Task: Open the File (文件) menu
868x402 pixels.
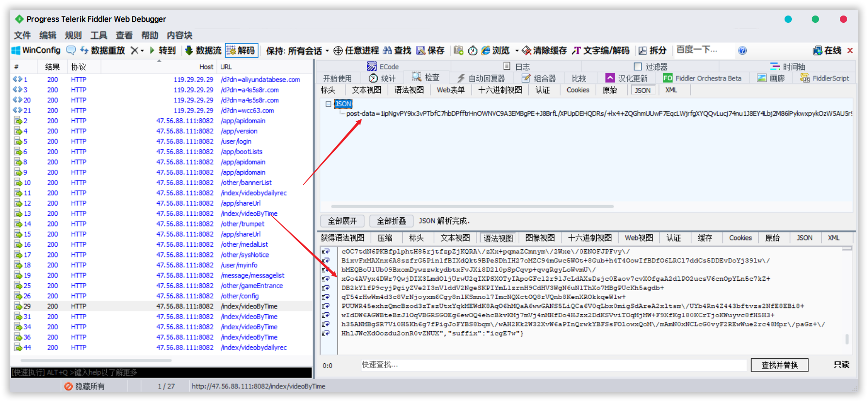Action: [x=22, y=35]
